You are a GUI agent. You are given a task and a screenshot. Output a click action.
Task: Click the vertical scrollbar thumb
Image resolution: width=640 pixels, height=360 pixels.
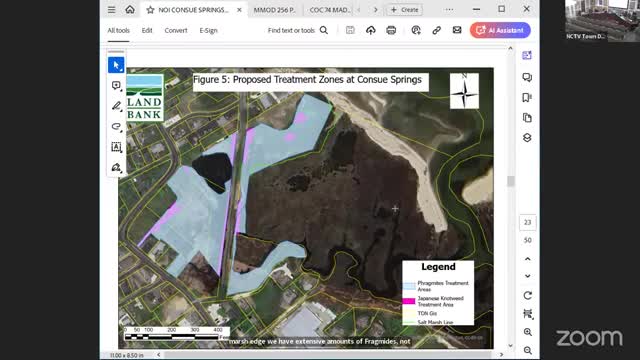click(510, 181)
